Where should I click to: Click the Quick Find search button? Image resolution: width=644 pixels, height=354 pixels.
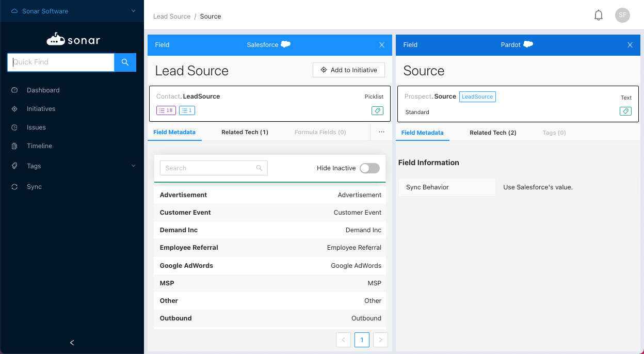(125, 62)
